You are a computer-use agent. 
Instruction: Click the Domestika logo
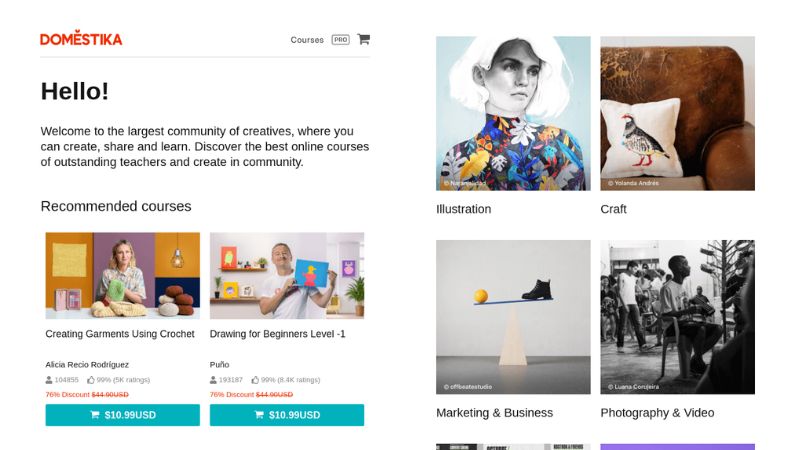tap(81, 39)
